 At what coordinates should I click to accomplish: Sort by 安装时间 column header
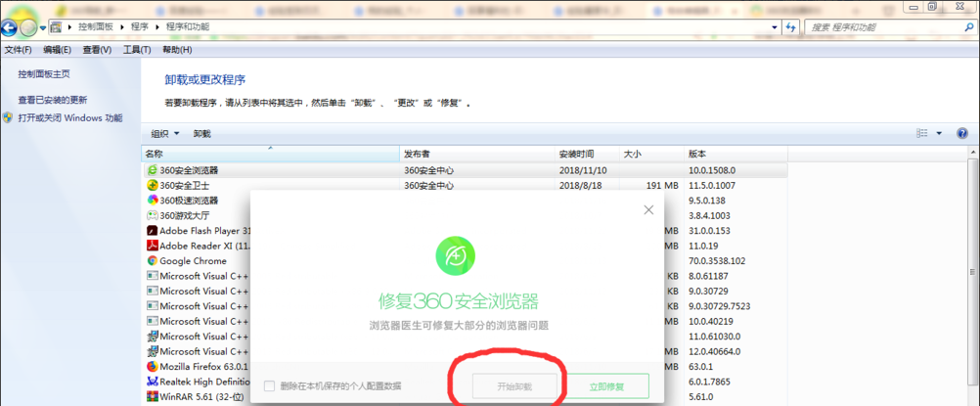coord(587,154)
